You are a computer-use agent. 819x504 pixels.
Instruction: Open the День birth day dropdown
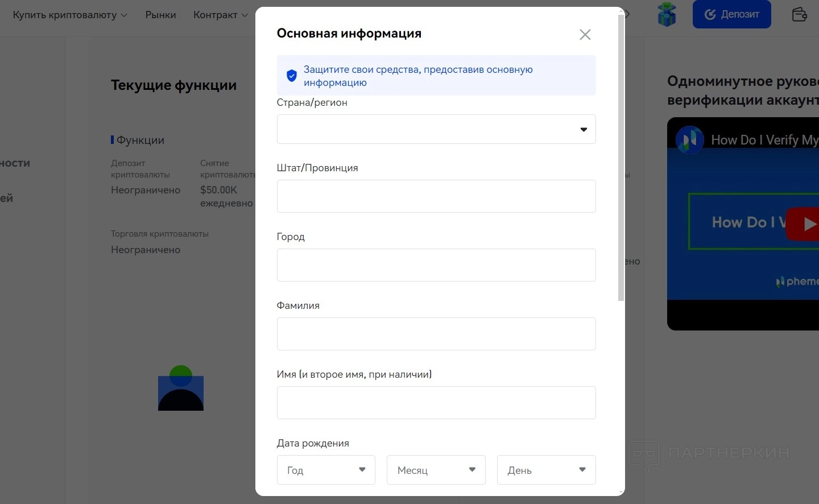click(545, 470)
